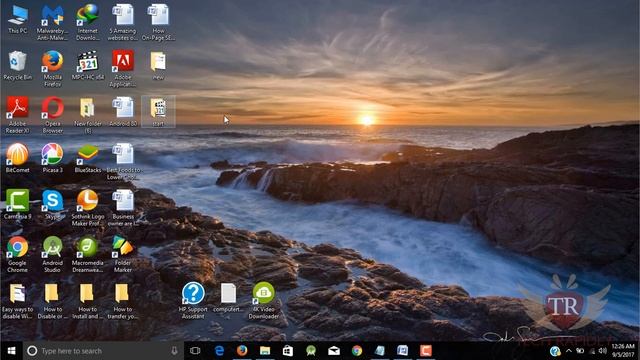Open the Microsoft Store taskbar icon
This screenshot has height=360, width=640.
tap(288, 351)
